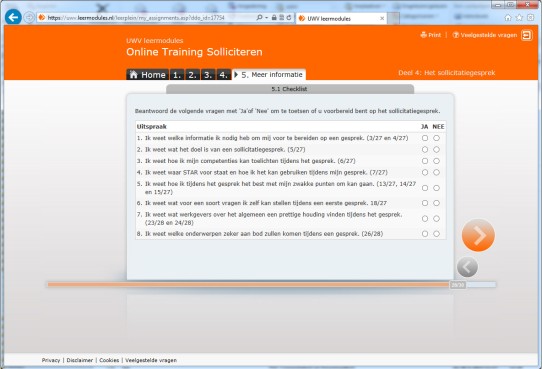Select NEE for statement 8
The height and width of the screenshot is (369, 542).
click(437, 234)
